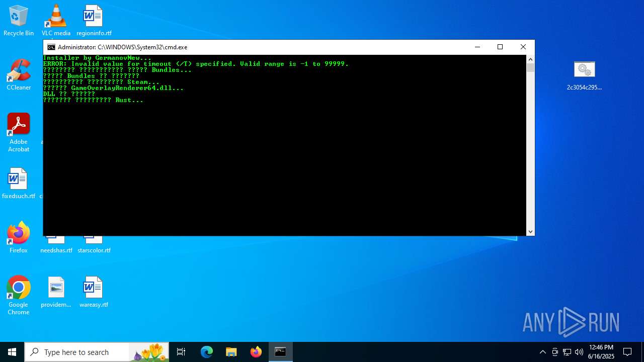
Task: Launch Microsoft Edge from taskbar
Action: point(207,352)
